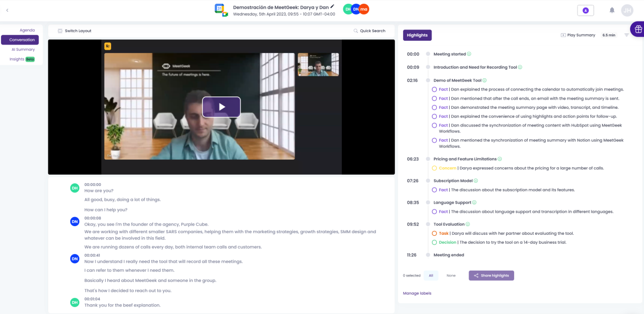Click the DN speaker avatar at 00:00:08
The image size is (644, 314).
coord(75,221)
